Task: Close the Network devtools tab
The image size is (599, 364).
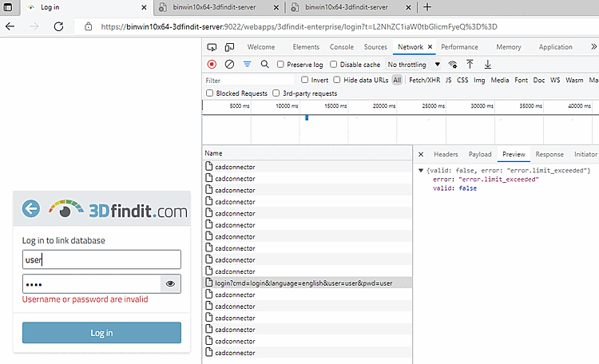Action: coord(430,46)
